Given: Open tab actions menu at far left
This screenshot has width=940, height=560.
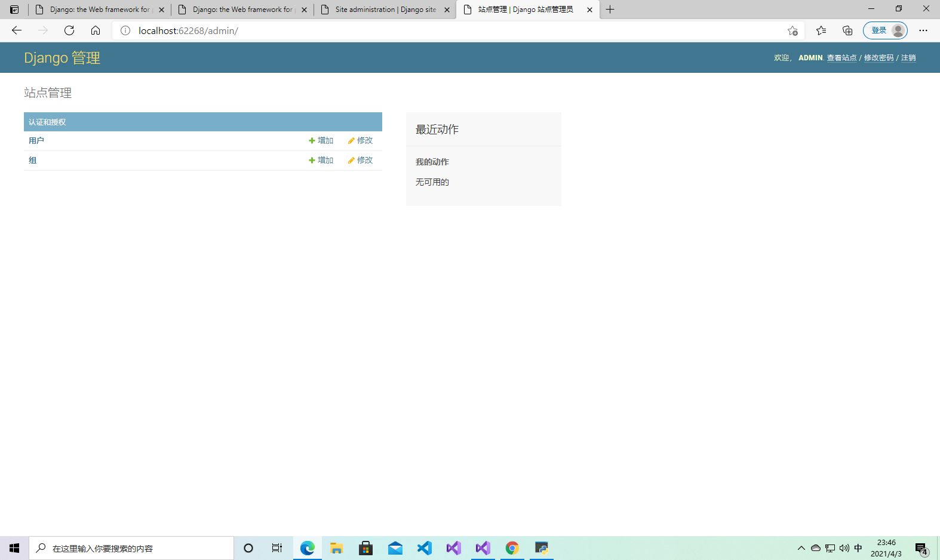Looking at the screenshot, I should click(x=14, y=10).
